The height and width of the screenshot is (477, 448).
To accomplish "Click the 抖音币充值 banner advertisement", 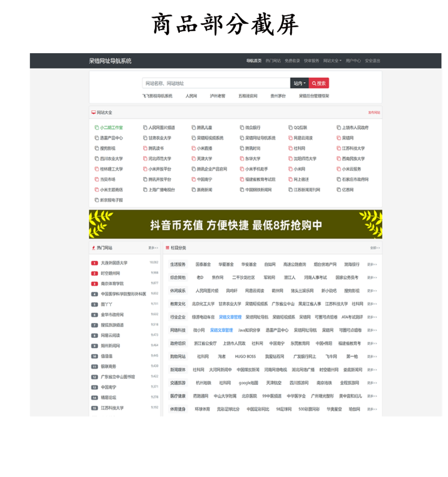I will click(235, 225).
